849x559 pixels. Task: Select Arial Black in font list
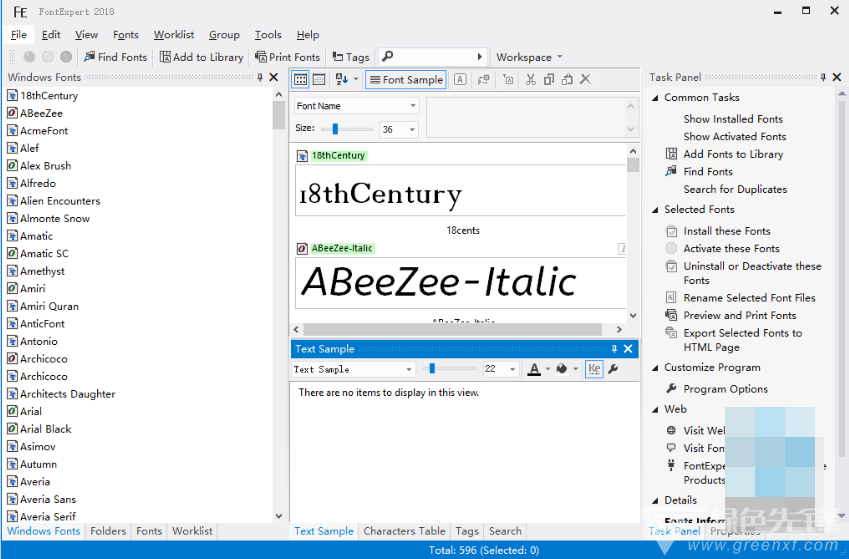click(45, 429)
